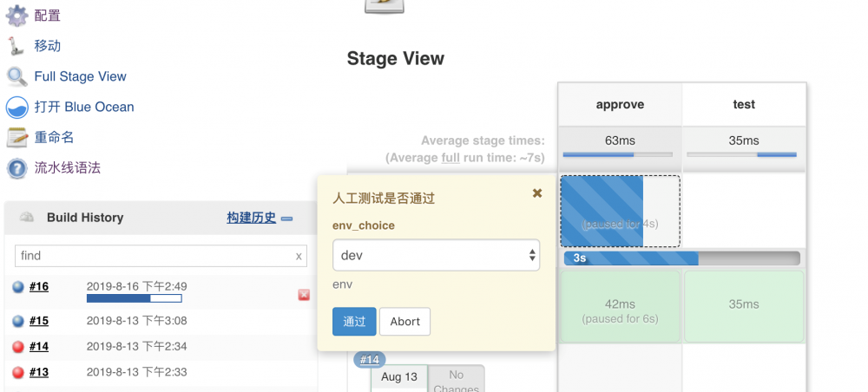This screenshot has height=392, width=868.
Task: Close the 人工测试是否通过 popup
Action: click(537, 193)
